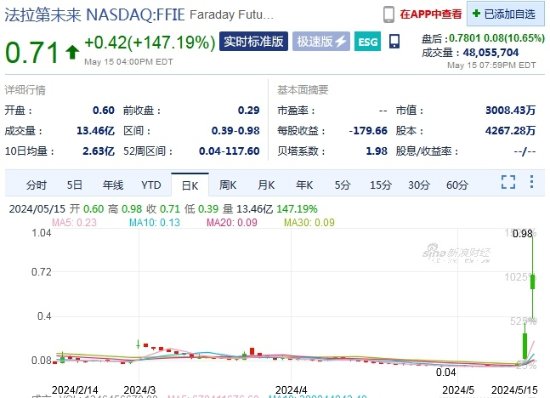This screenshot has width=550, height=398.
Task: Open the 月K chart tab
Action: (x=266, y=185)
